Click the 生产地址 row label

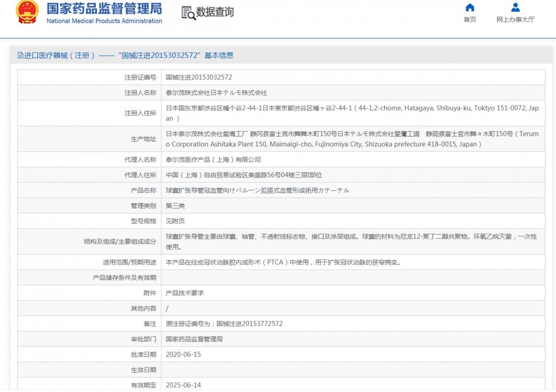click(144, 139)
